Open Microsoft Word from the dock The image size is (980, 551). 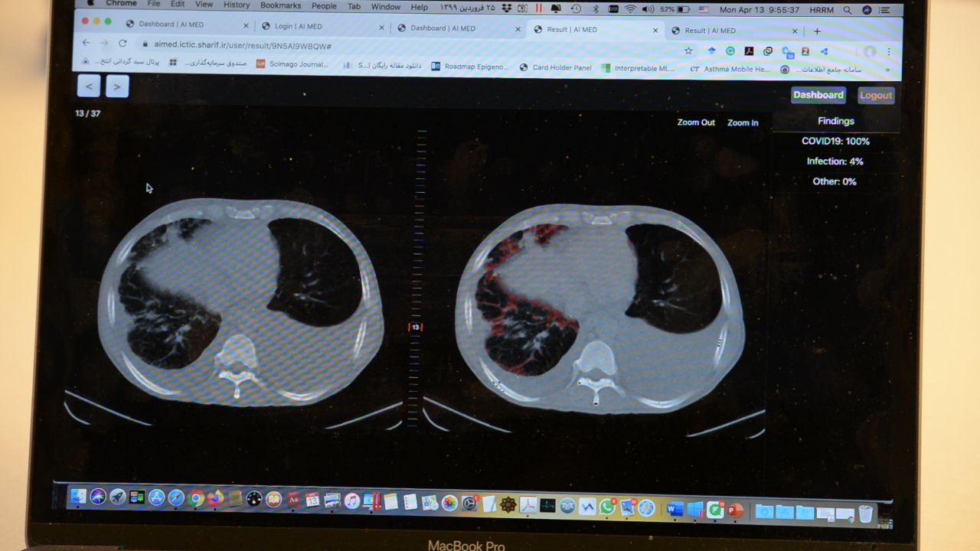pos(675,509)
